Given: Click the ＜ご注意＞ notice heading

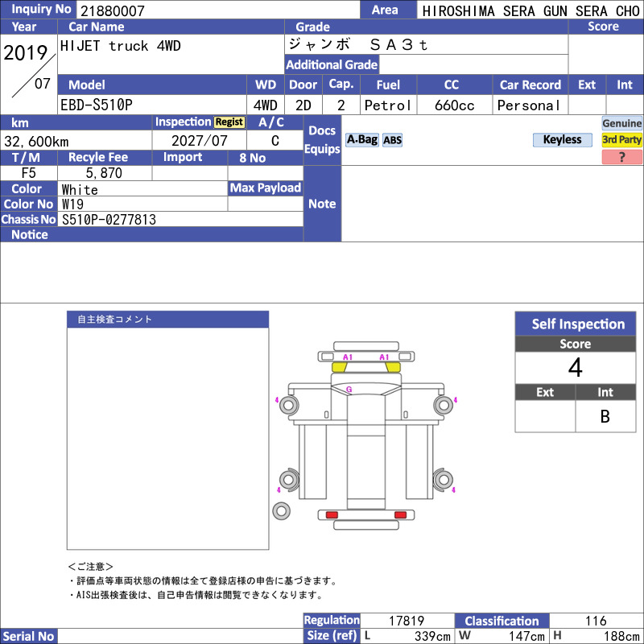Looking at the screenshot, I should (x=91, y=567).
